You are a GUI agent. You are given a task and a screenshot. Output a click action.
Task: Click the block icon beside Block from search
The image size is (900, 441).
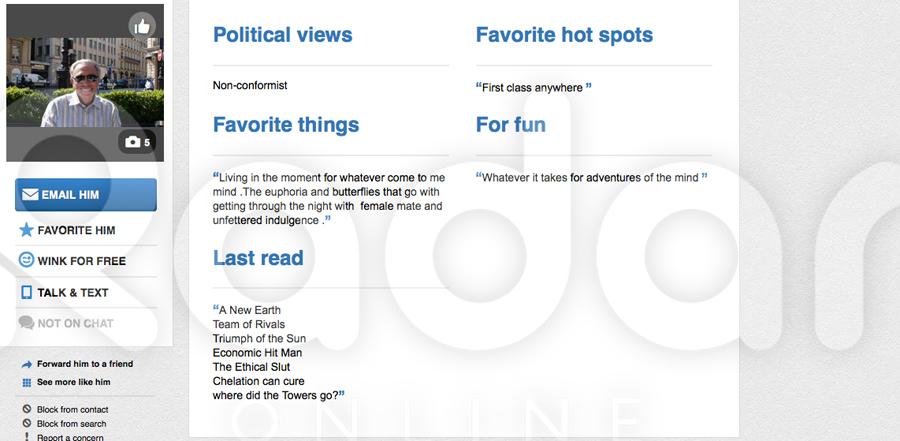coord(27,424)
